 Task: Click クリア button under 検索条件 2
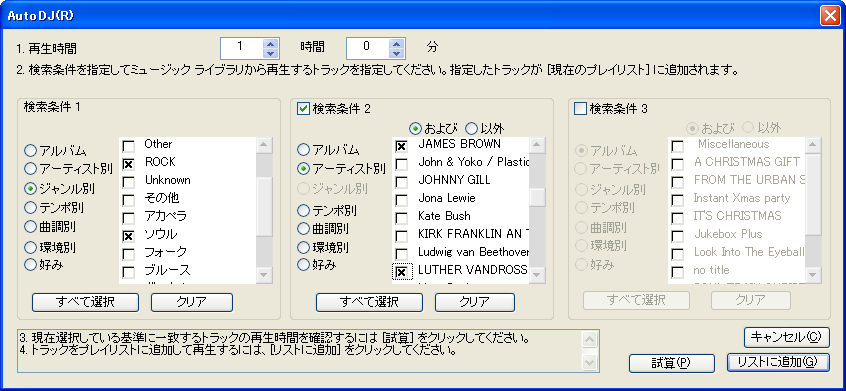[475, 302]
